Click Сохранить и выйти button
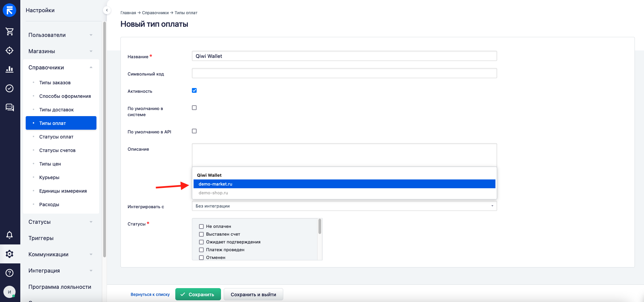Viewport: 644px width, 302px height. tap(253, 294)
